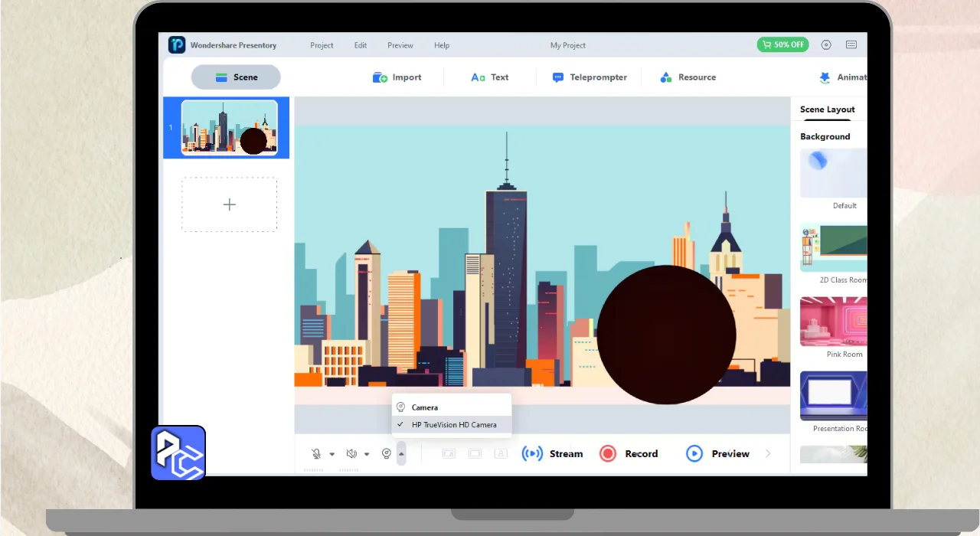
Task: Open the Edit menu
Action: tap(361, 45)
